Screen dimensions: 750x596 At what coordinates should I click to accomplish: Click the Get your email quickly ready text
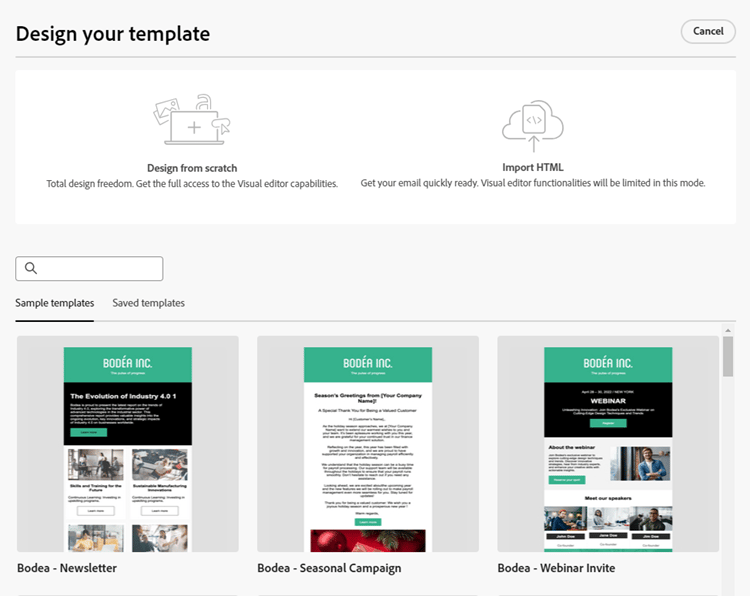point(533,183)
